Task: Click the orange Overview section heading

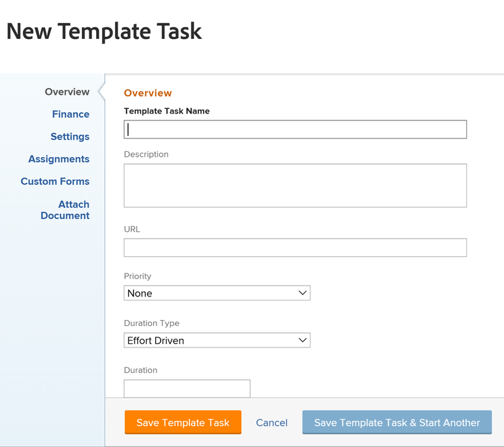Action: (x=148, y=93)
